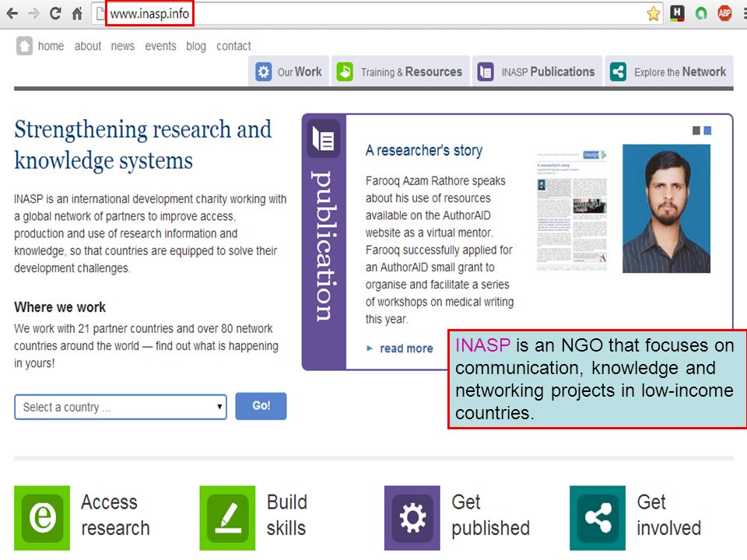Click the green e Access research icon
Screen dimensions: 747x560
pyautogui.click(x=42, y=518)
